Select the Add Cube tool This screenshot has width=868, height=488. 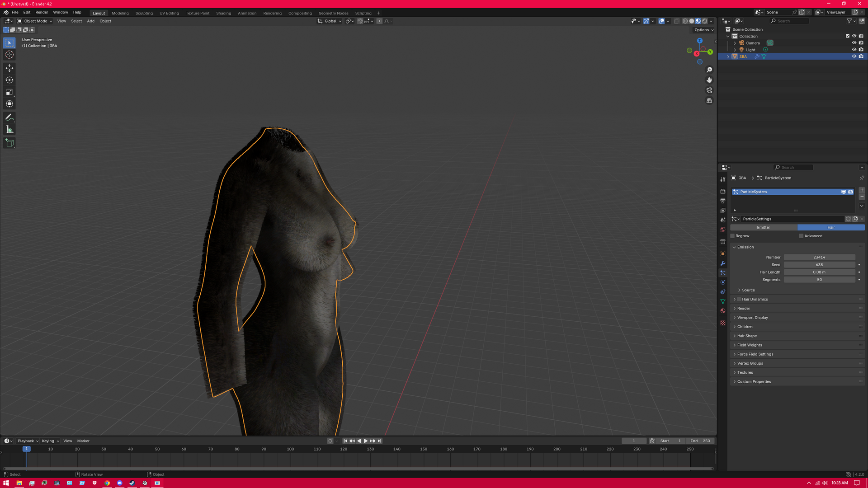9,143
